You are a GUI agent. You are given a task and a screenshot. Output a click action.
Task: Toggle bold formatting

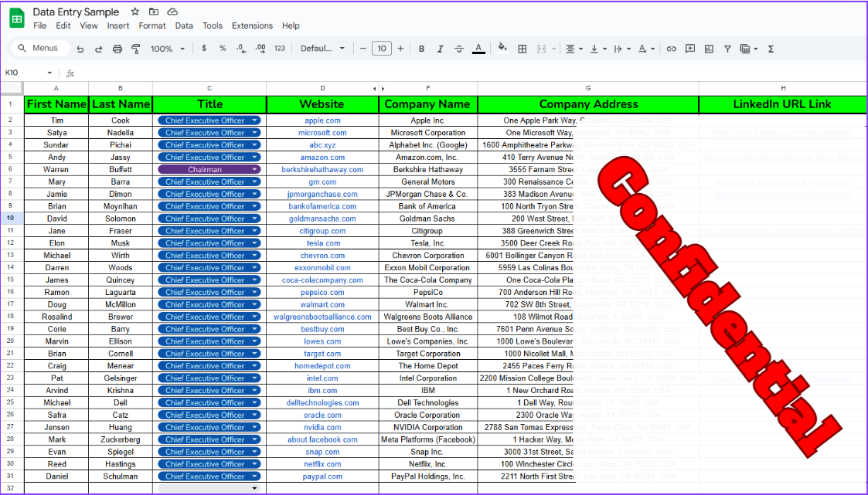[x=421, y=49]
